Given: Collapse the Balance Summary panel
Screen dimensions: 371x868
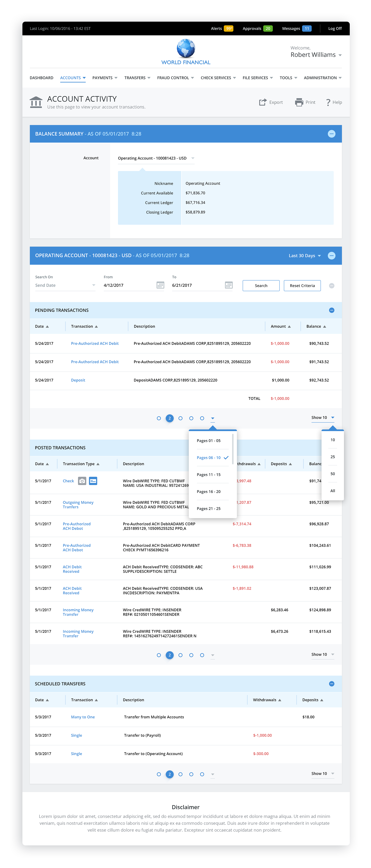Looking at the screenshot, I should (x=331, y=134).
